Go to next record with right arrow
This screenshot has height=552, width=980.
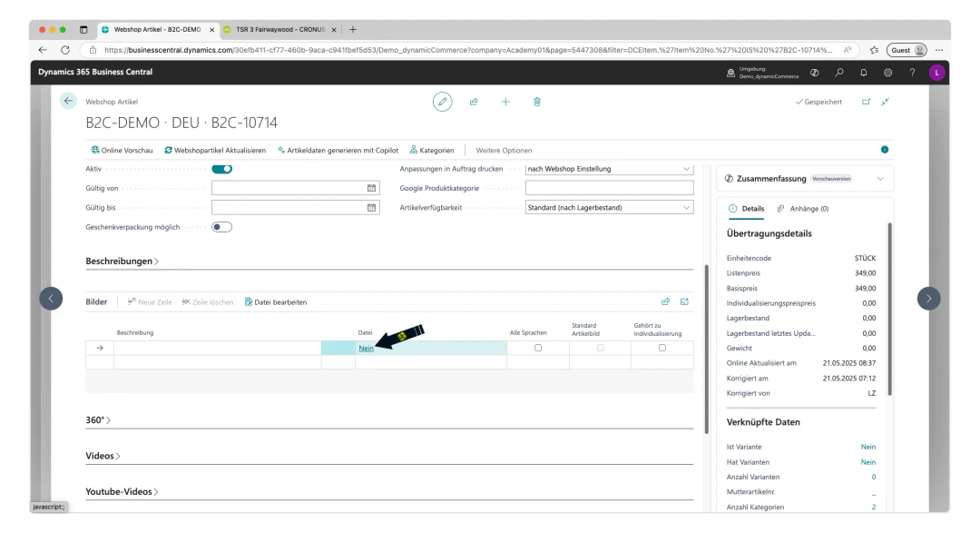[929, 298]
